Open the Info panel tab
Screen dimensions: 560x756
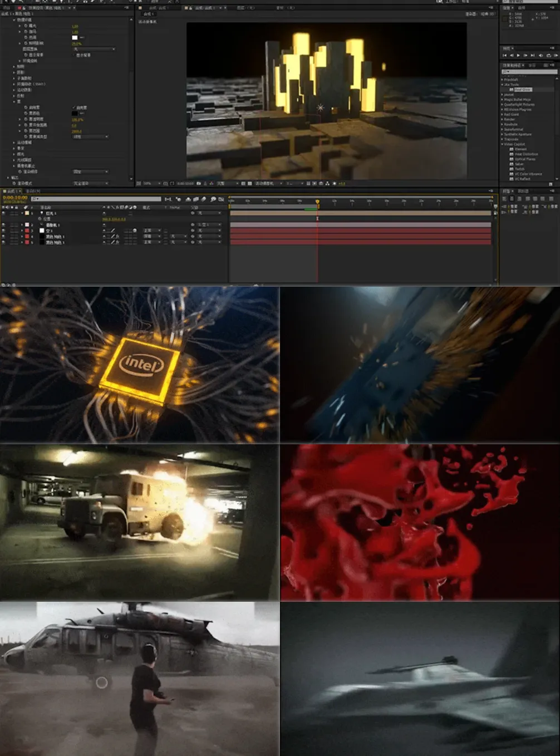[507, 8]
